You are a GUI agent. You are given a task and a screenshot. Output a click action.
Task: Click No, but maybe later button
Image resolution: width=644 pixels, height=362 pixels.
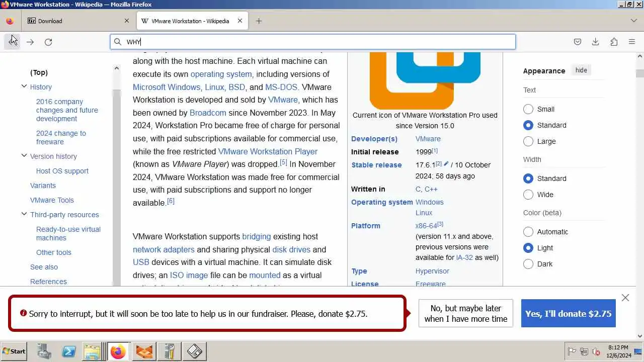click(x=466, y=313)
